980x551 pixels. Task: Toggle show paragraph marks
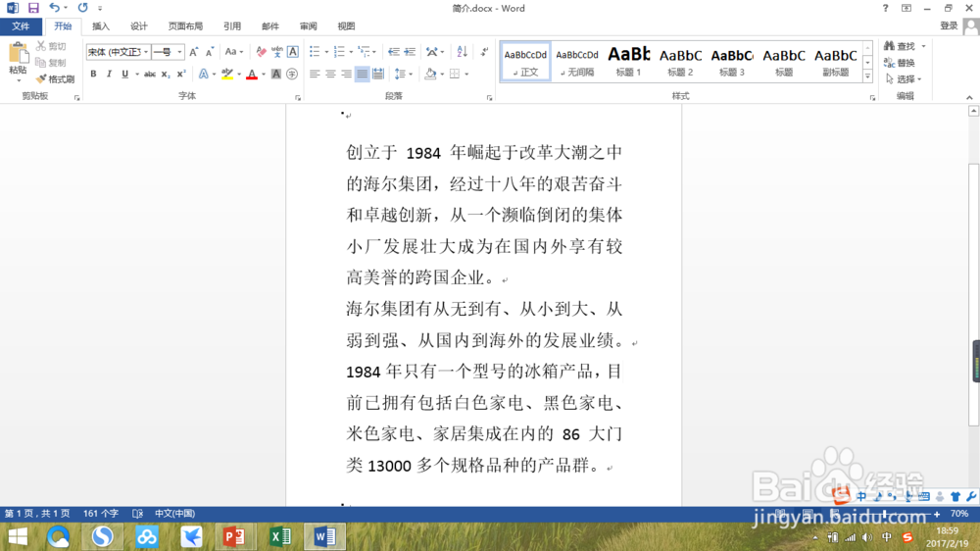click(x=484, y=52)
